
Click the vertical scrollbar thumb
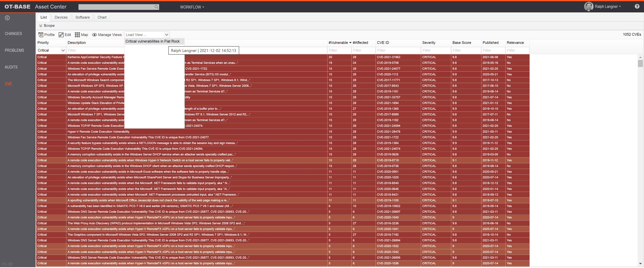[640, 63]
